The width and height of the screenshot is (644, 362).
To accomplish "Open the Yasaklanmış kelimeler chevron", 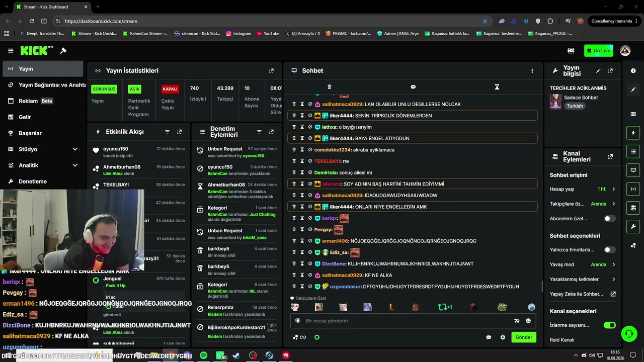I will pos(613,279).
